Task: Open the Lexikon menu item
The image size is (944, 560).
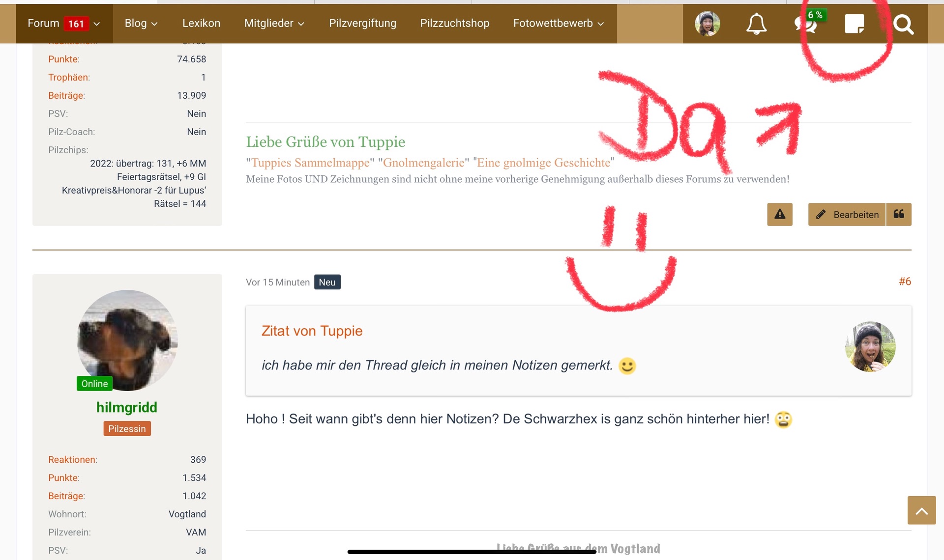Action: click(x=201, y=24)
